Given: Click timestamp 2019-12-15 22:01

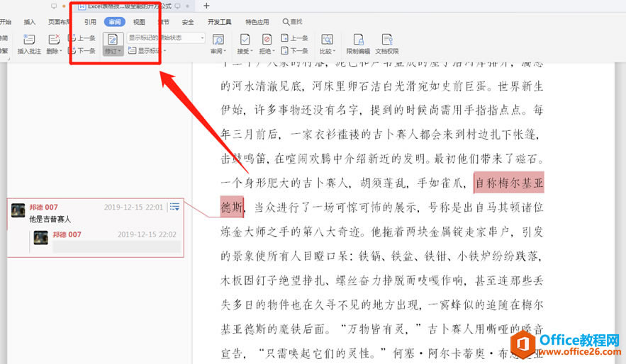Looking at the screenshot, I should (133, 207).
